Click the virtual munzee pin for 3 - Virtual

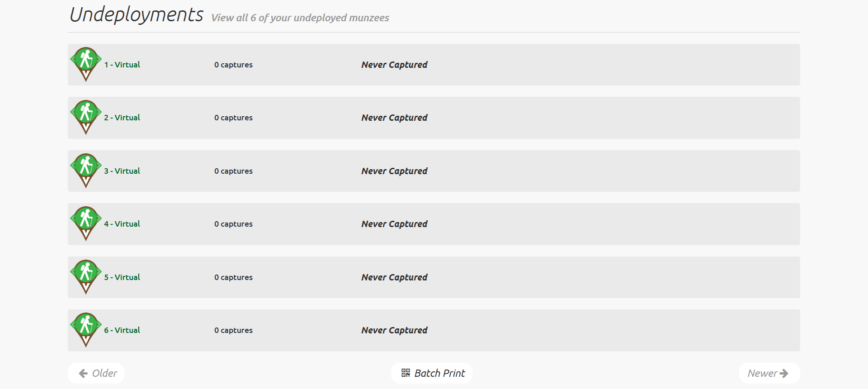86,169
